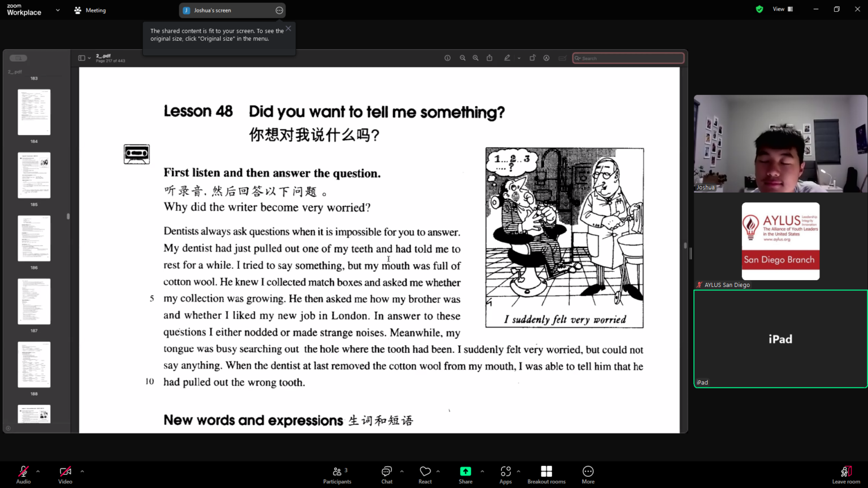Turn on the camera with Video button

(x=65, y=474)
